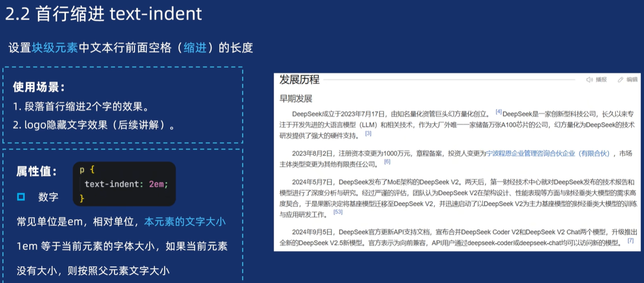
Task: Click the 发展历程 section heading
Action: [300, 80]
